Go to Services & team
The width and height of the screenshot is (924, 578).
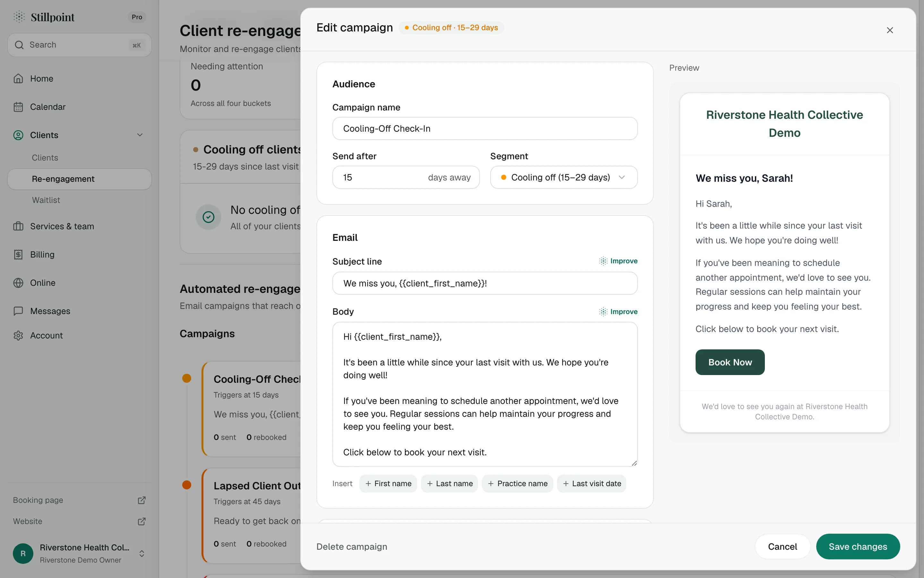pyautogui.click(x=80, y=226)
